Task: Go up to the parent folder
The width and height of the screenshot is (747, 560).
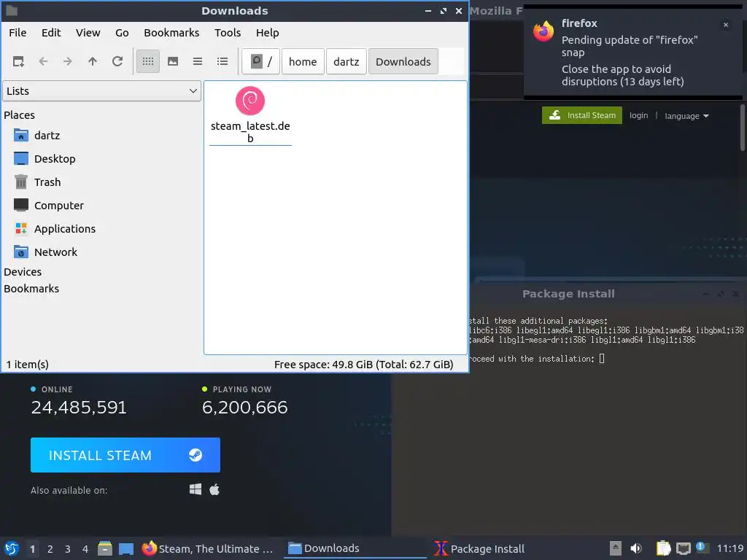Action: click(x=93, y=61)
